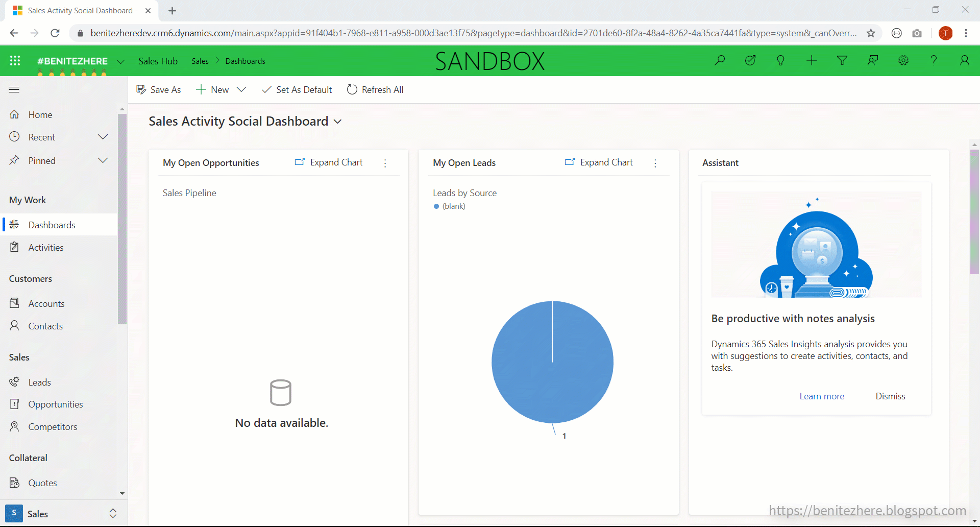Click Sales Hub app name
The image size is (980, 527).
coord(158,61)
